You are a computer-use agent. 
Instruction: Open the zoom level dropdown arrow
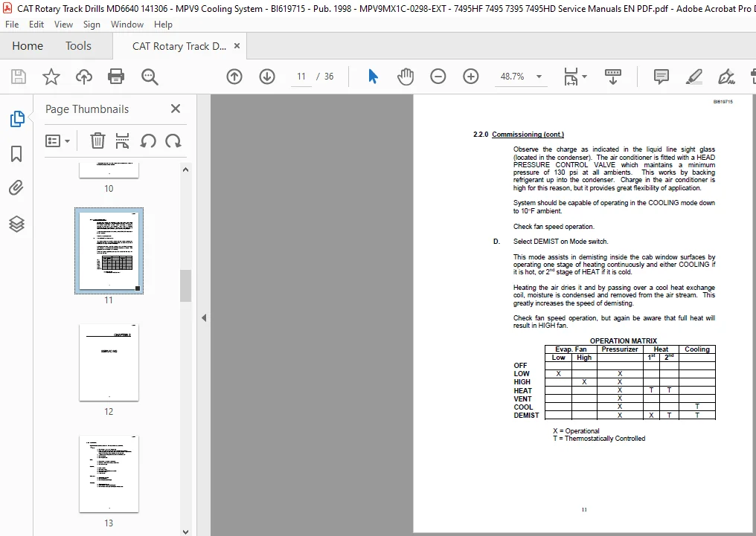pos(539,77)
